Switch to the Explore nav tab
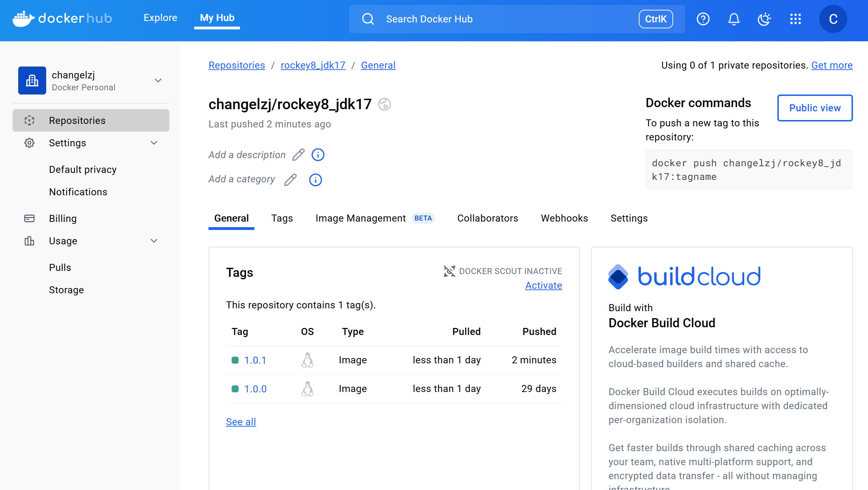The height and width of the screenshot is (490, 868). coord(160,18)
